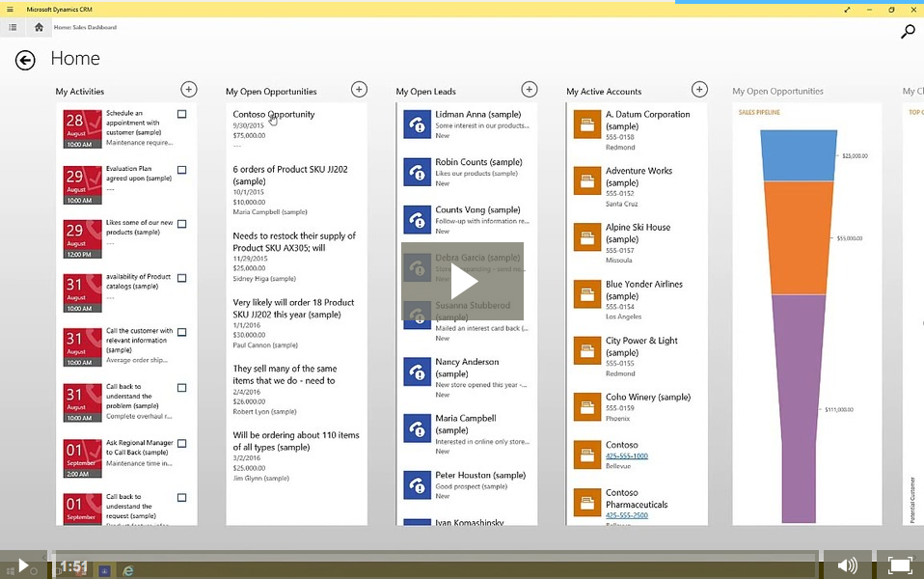Select Robin Counts (sample) lead name

pos(478,162)
